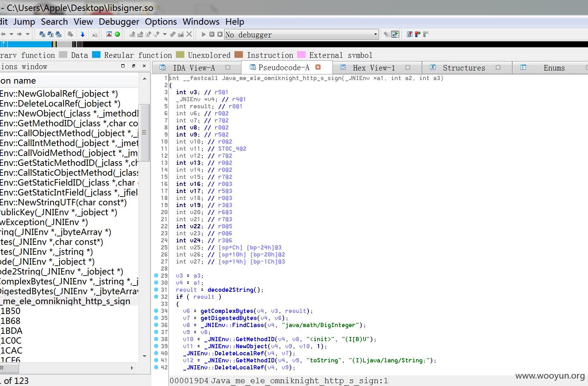The width and height of the screenshot is (588, 386).
Task: Start process with the play button
Action: click(204, 34)
